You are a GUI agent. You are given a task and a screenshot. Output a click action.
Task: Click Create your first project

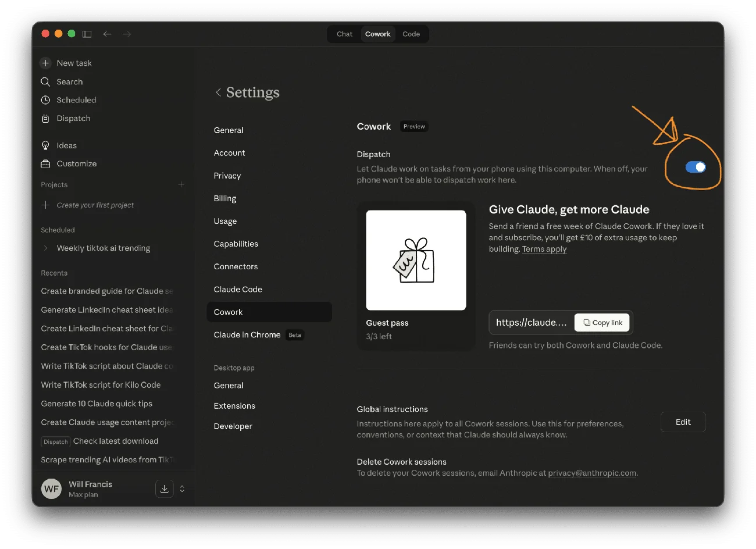pyautogui.click(x=95, y=205)
